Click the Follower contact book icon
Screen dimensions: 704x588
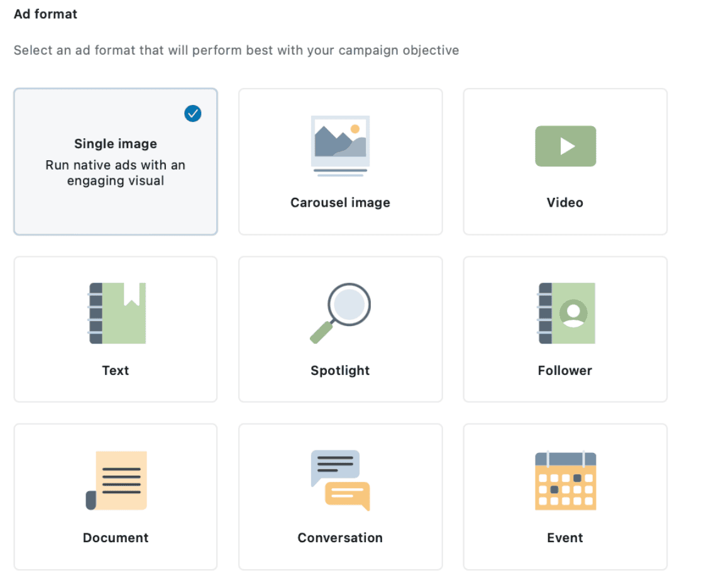[566, 313]
